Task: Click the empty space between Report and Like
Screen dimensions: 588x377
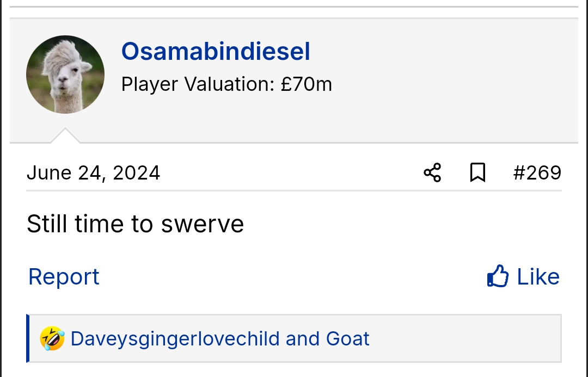Action: [294, 277]
